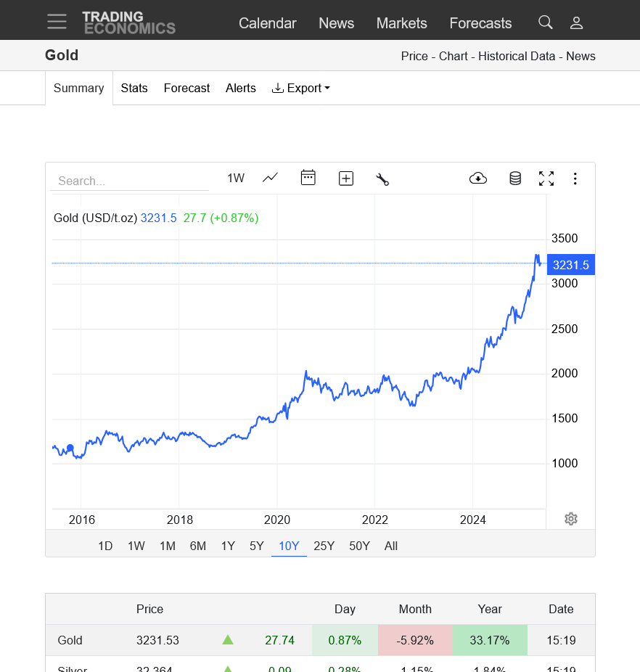This screenshot has height=672, width=640.
Task: Open the Stats tab
Action: tap(134, 88)
